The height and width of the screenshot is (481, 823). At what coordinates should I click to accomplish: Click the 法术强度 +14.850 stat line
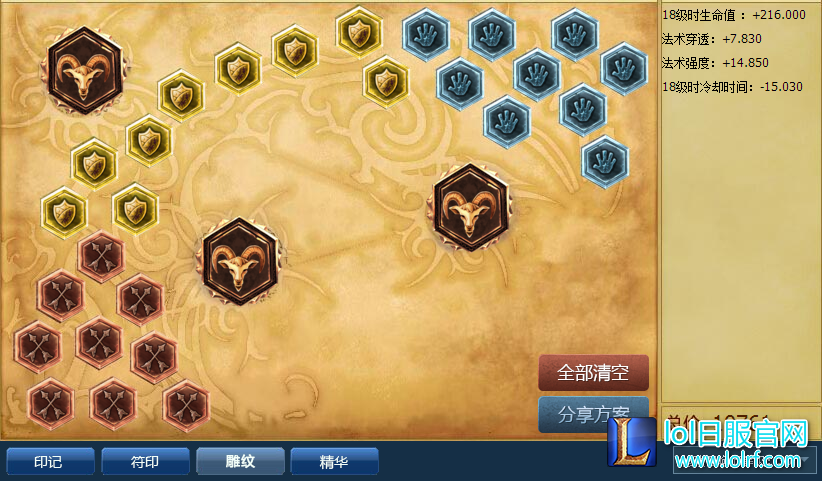click(x=715, y=63)
